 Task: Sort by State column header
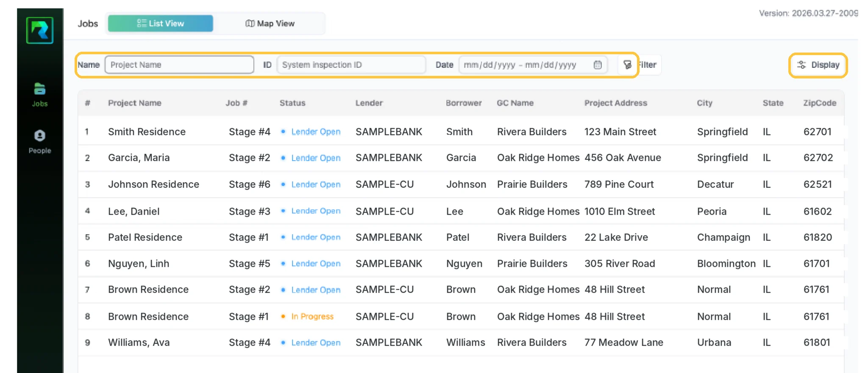pos(773,103)
